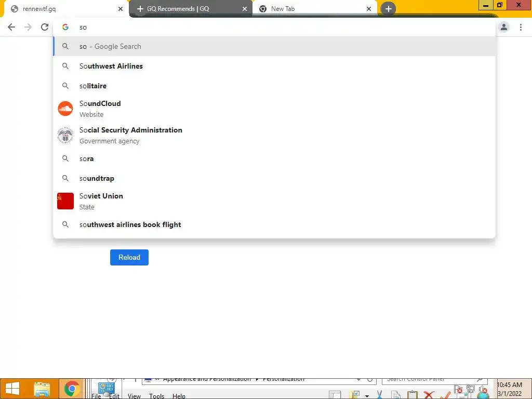Viewport: 532px width, 399px height.
Task: Switch to the New Tab tab
Action: tap(315, 9)
